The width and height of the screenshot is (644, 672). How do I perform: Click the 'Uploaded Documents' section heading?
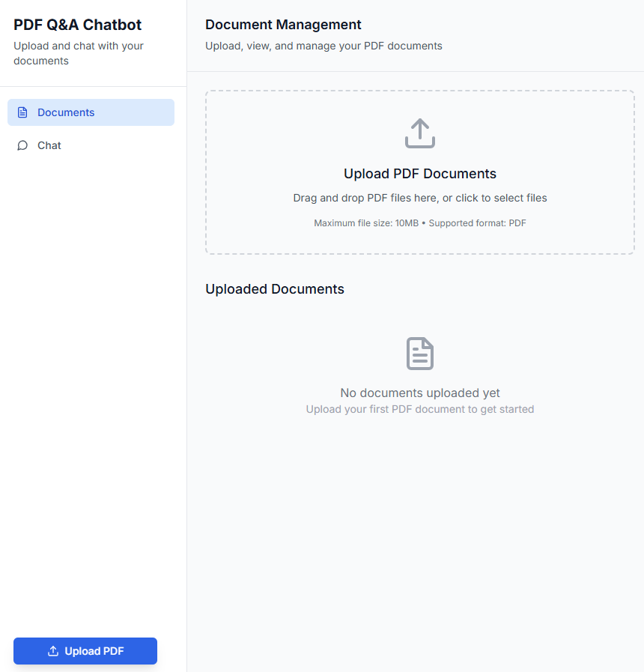[275, 289]
